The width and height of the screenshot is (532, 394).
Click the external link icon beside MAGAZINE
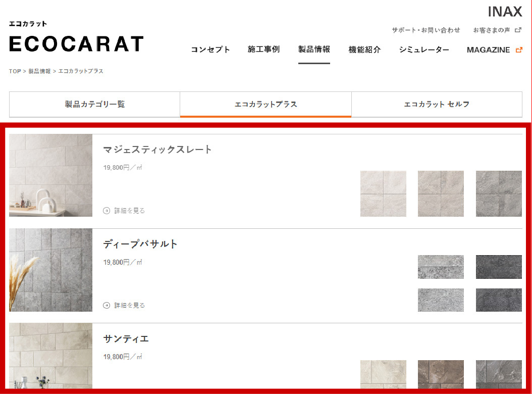coord(519,50)
